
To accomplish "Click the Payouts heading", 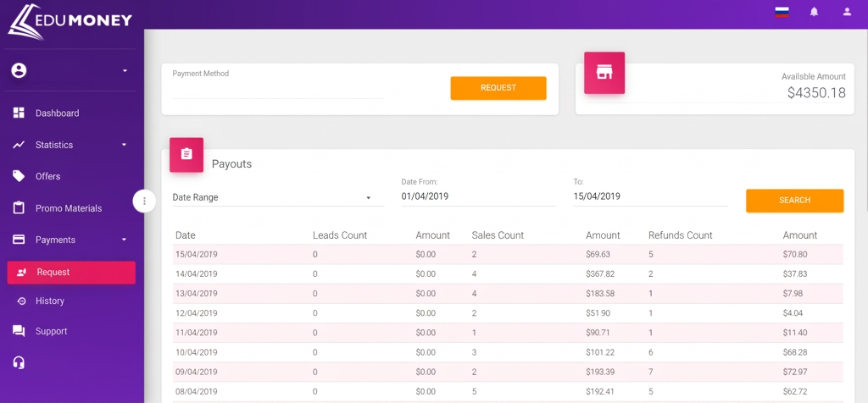I will click(231, 164).
